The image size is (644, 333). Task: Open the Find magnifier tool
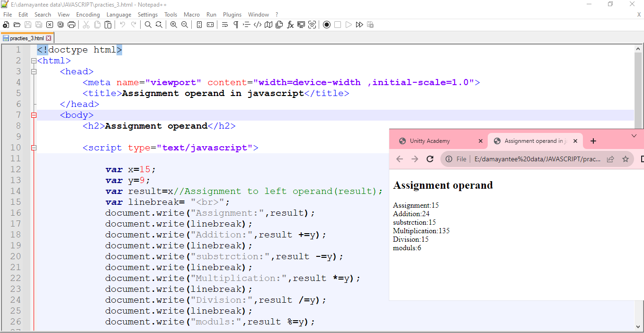[148, 25]
